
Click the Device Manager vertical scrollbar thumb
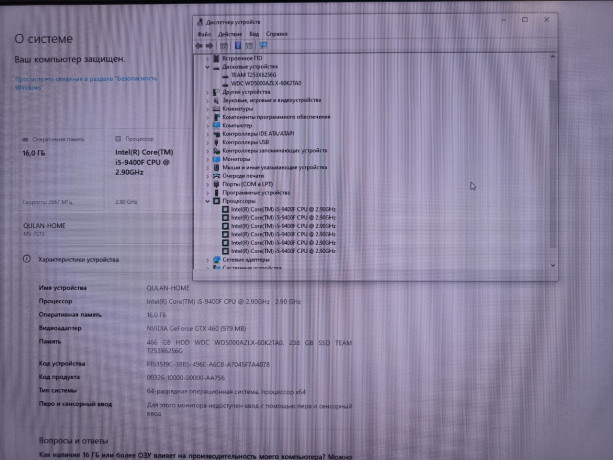point(552,163)
